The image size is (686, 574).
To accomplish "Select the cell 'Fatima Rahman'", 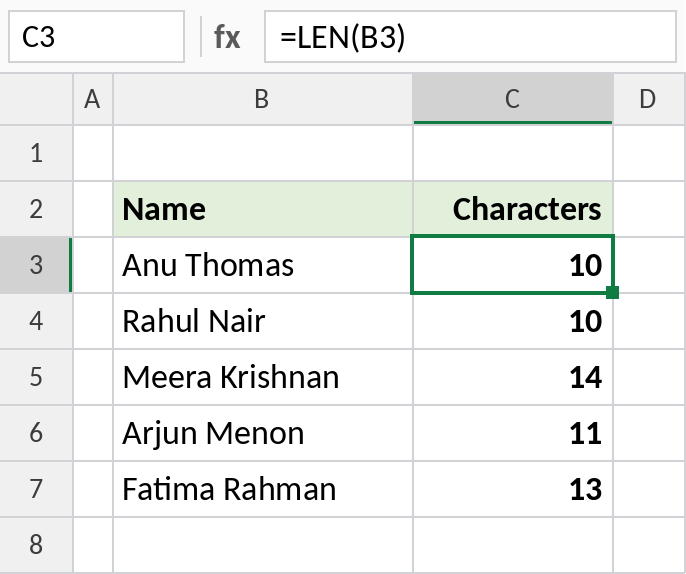I will 262,489.
